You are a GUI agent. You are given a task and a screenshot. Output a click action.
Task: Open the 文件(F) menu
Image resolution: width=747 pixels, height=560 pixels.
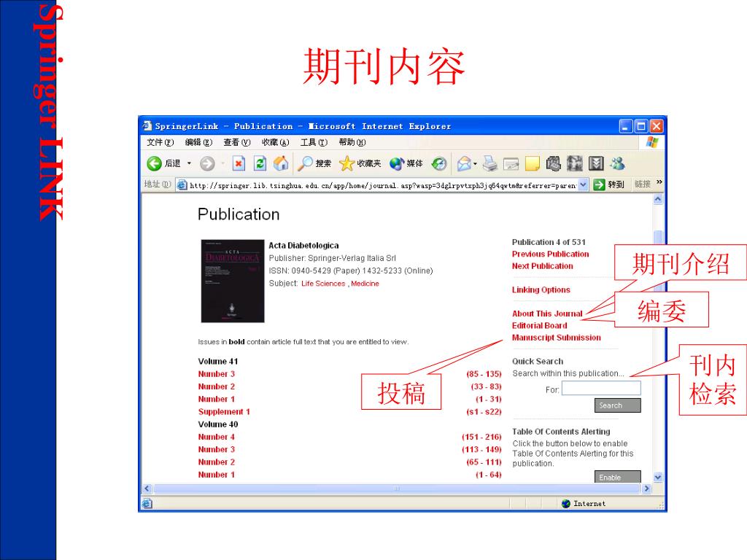click(160, 142)
